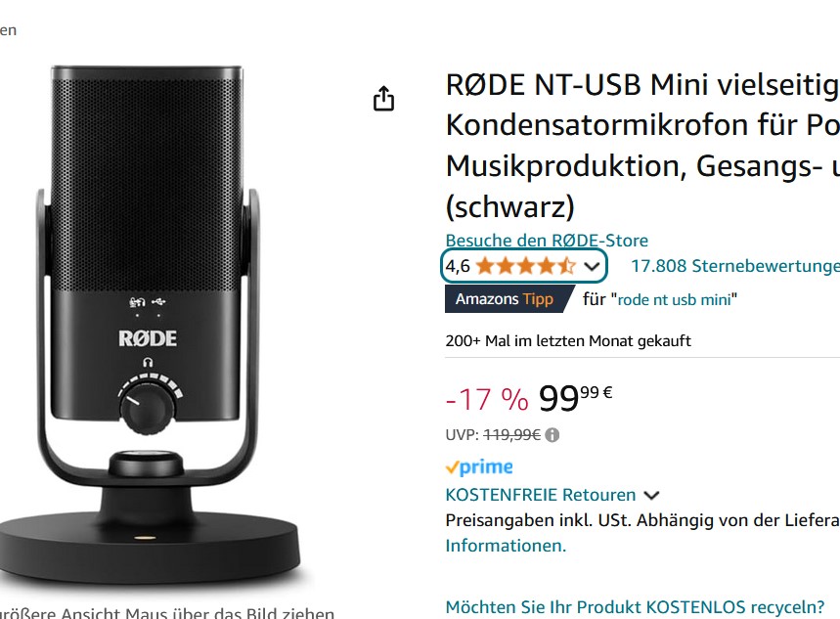Image resolution: width=840 pixels, height=619 pixels.
Task: Click the KOSTENLOS recyceln question link
Action: point(635,607)
